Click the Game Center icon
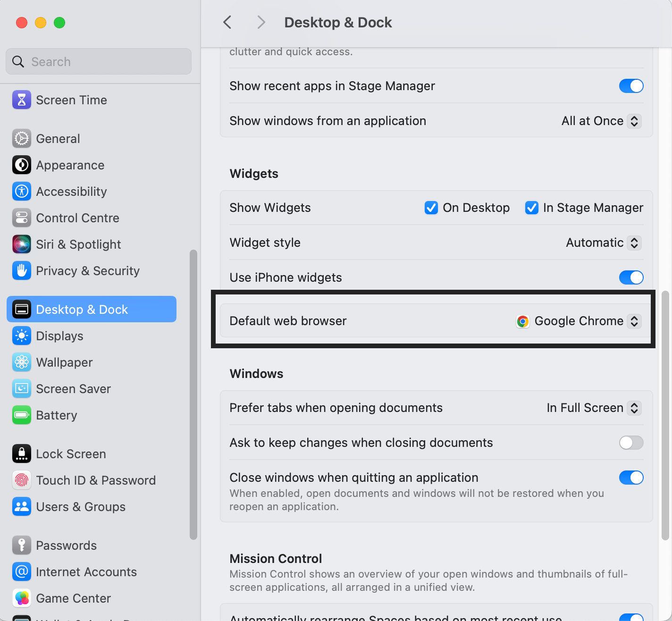Viewport: 672px width, 621px height. click(x=22, y=598)
